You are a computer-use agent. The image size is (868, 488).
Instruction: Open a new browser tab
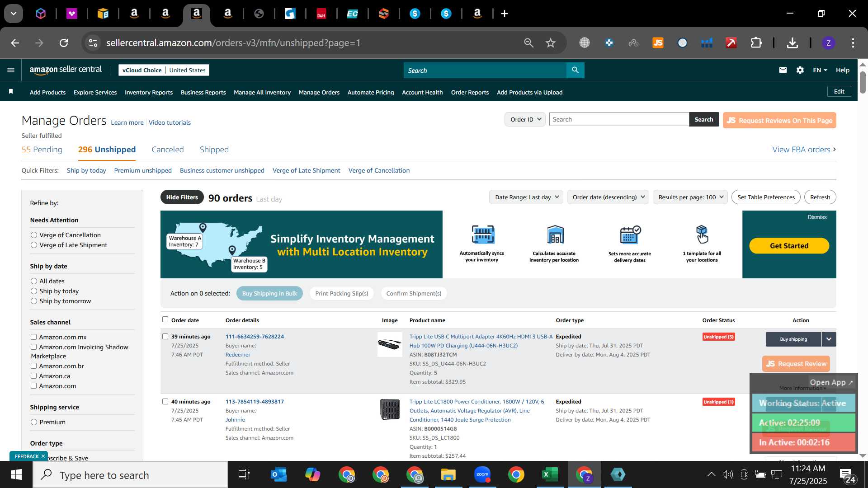505,14
